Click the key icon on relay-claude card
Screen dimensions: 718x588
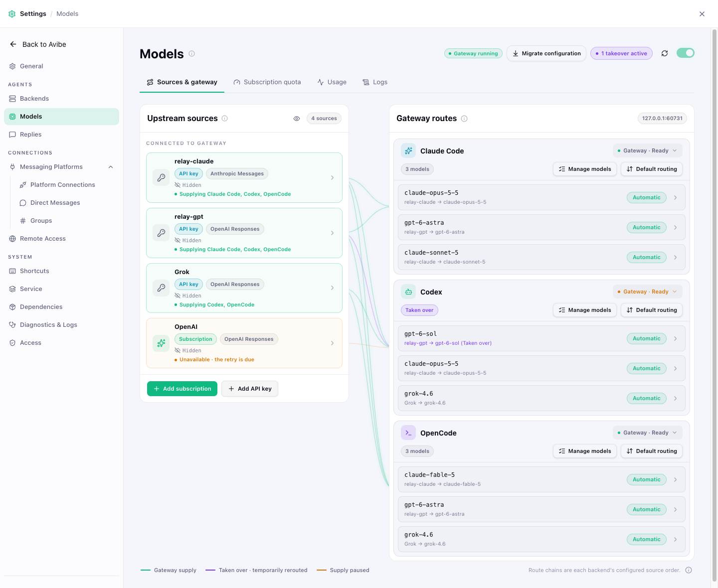161,177
